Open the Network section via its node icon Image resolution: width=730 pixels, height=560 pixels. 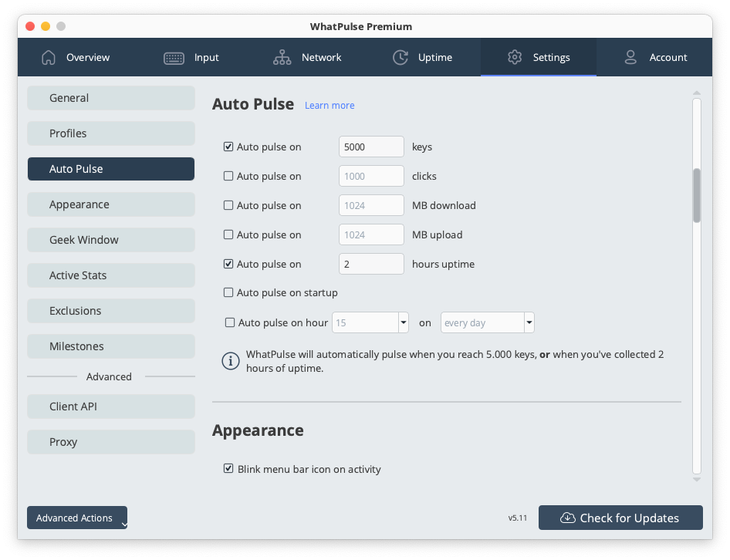point(283,57)
